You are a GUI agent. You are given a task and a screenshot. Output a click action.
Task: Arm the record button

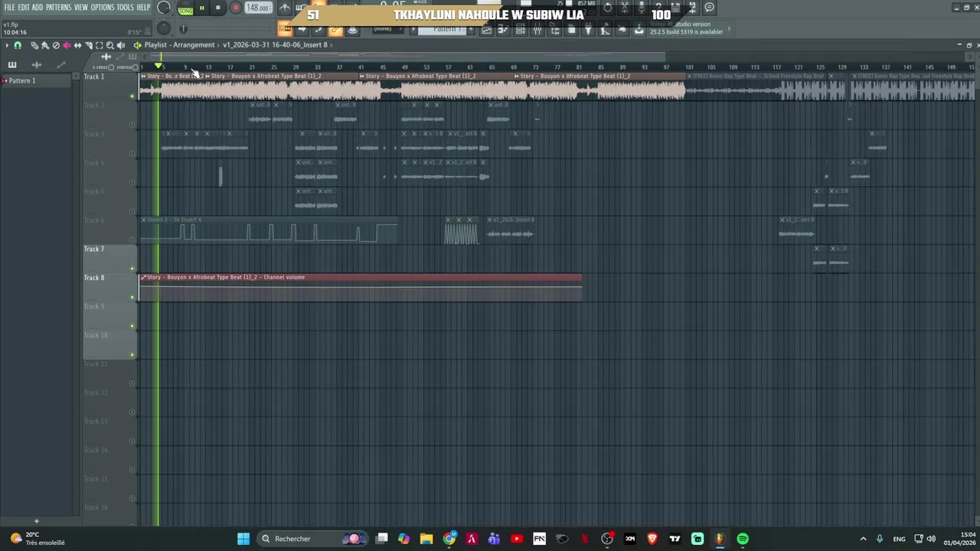click(x=236, y=8)
